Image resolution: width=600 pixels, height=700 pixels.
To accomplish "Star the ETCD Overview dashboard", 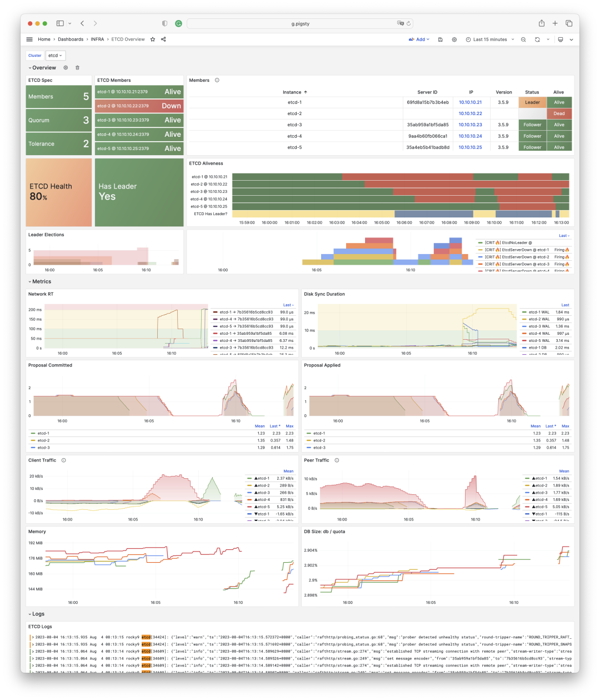I will click(x=153, y=39).
